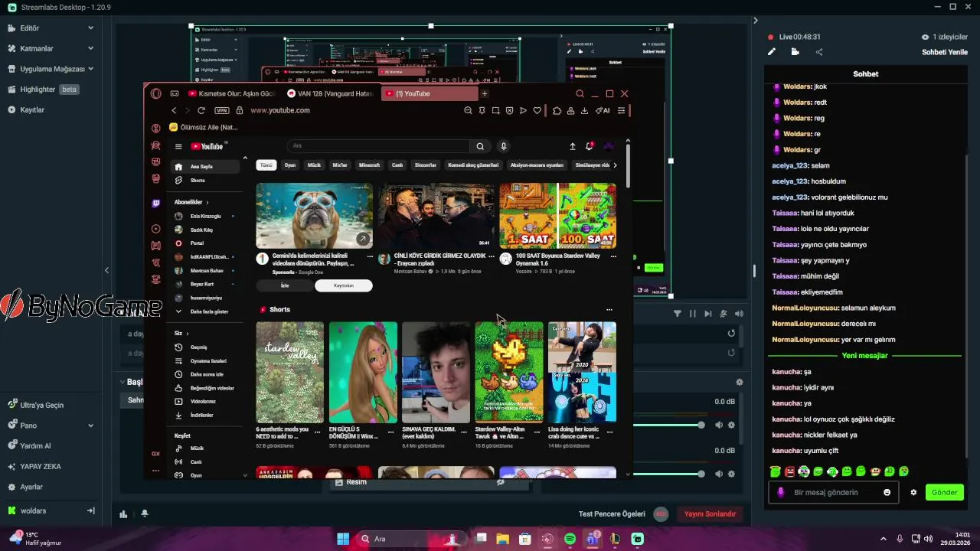Click the Gönder button in chat

944,493
